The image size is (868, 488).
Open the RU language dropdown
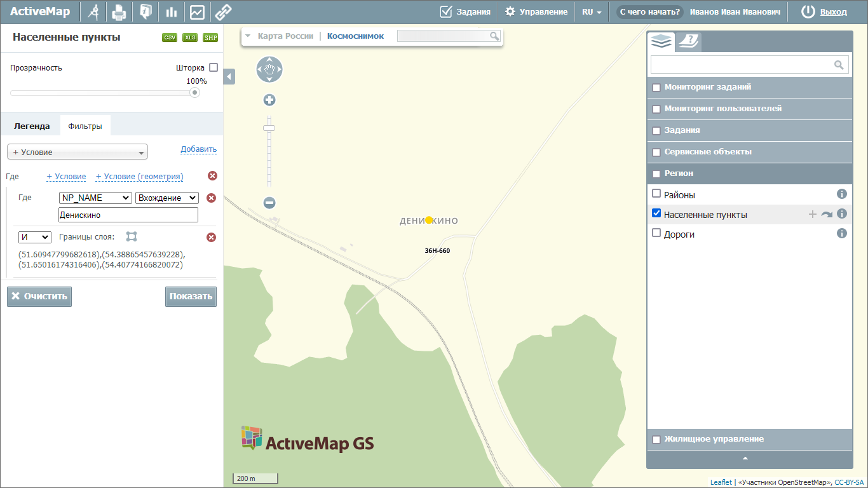tap(592, 11)
